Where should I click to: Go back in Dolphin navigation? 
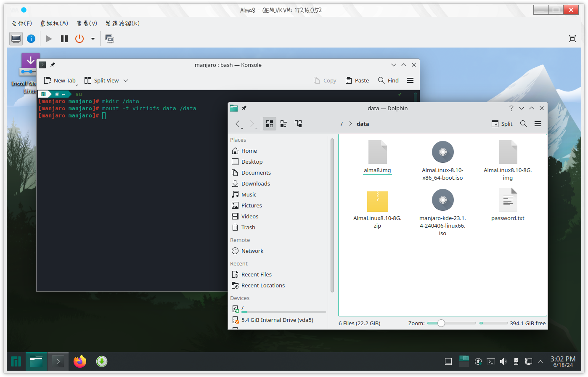[x=238, y=124]
